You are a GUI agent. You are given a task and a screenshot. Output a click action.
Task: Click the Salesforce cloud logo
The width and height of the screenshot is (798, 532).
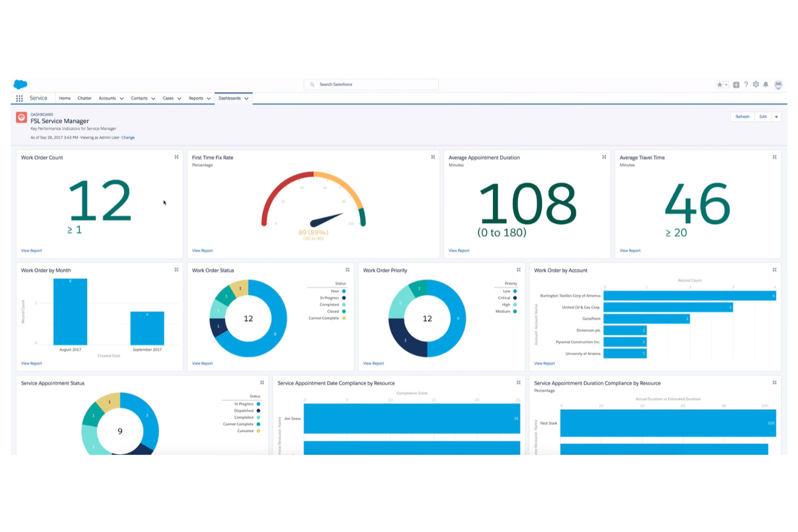20,84
